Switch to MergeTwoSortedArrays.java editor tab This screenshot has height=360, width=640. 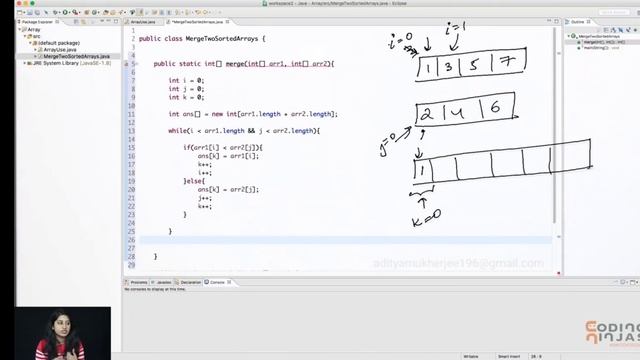click(x=197, y=22)
